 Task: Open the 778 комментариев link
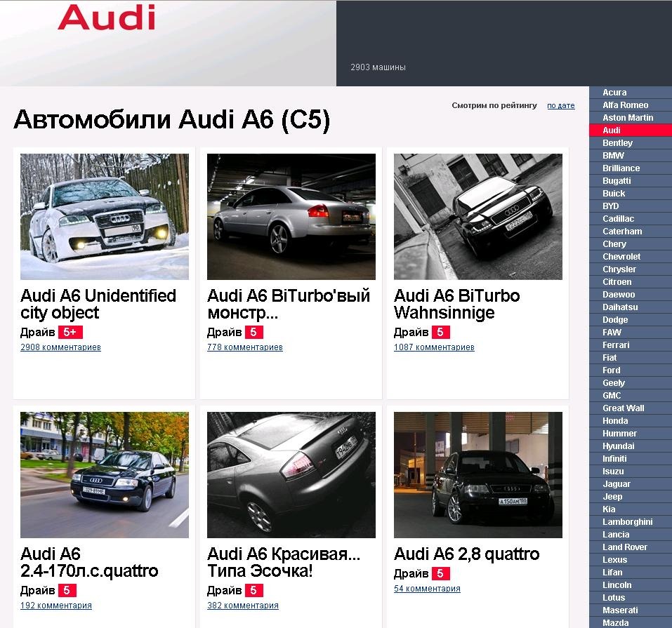click(244, 347)
